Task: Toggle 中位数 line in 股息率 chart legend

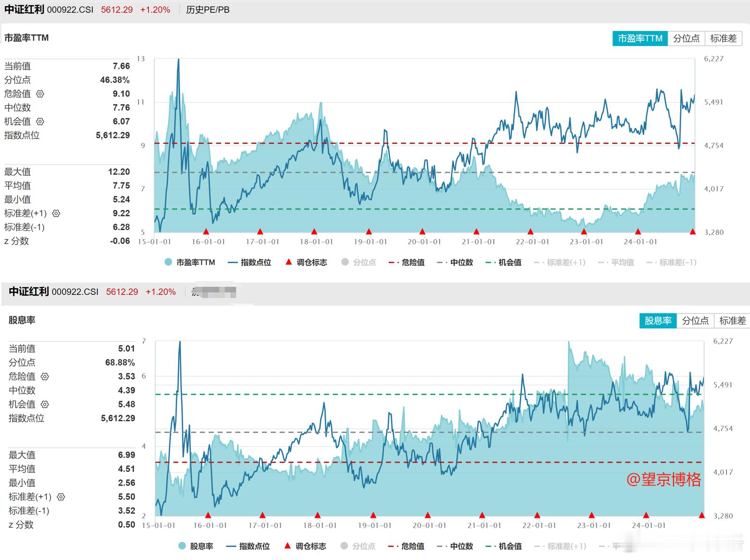Action: click(x=454, y=546)
